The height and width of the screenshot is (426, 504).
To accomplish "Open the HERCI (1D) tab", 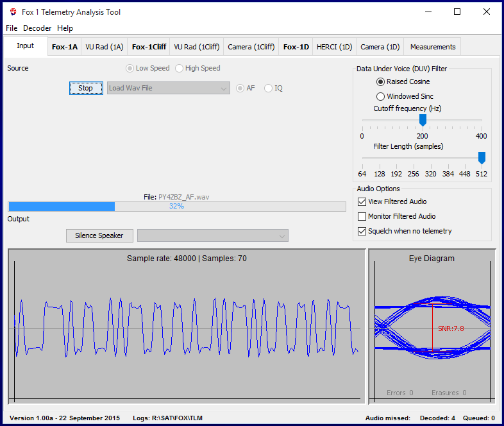I will (x=334, y=47).
